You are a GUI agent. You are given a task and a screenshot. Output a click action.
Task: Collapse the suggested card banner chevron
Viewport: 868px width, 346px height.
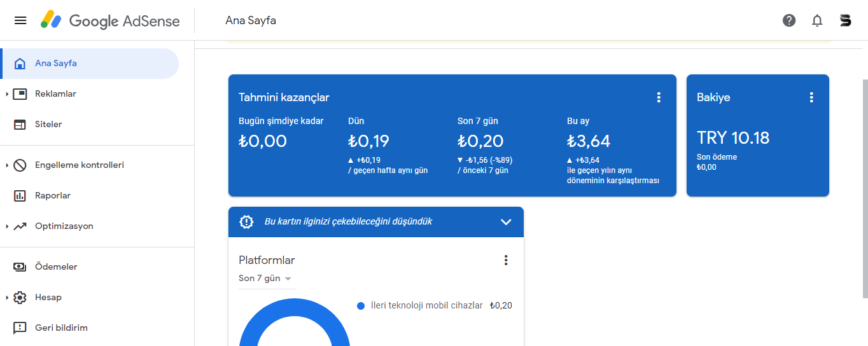pyautogui.click(x=506, y=222)
